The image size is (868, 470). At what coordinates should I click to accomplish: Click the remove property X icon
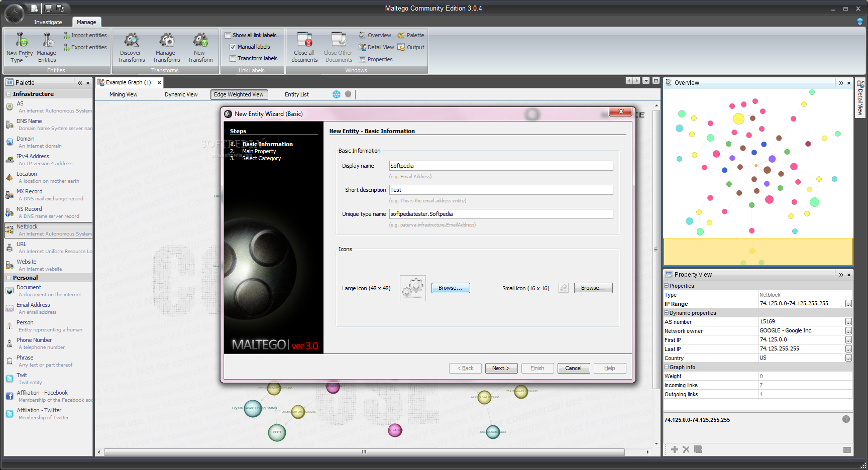pyautogui.click(x=686, y=449)
